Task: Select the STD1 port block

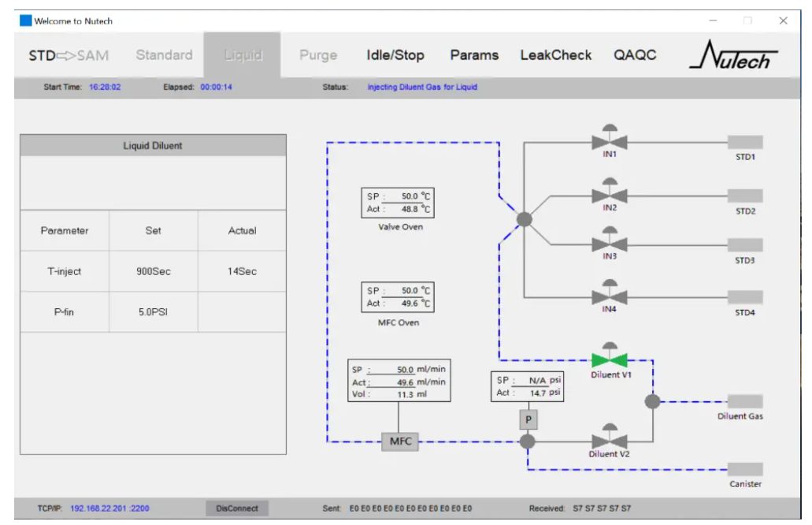Action: (745, 142)
